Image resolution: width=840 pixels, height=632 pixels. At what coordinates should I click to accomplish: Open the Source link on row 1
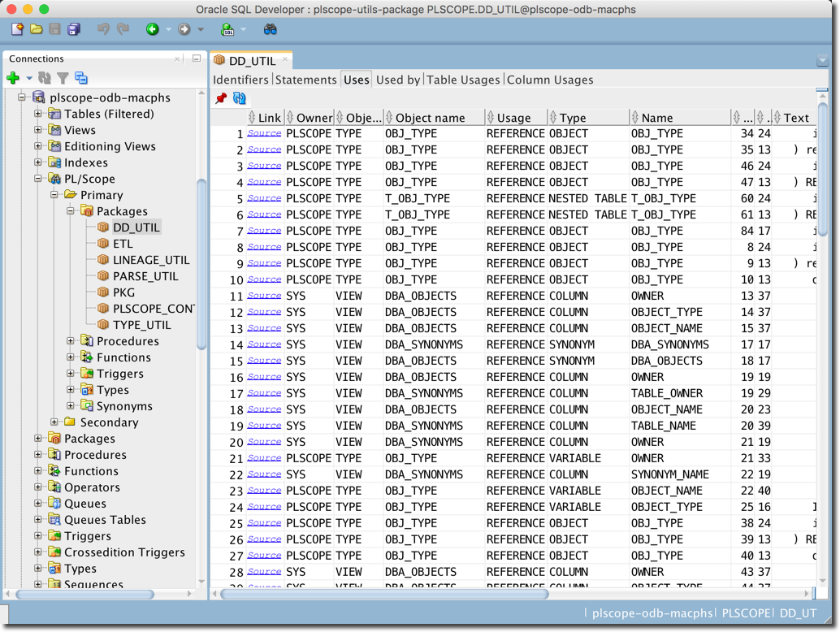click(264, 133)
